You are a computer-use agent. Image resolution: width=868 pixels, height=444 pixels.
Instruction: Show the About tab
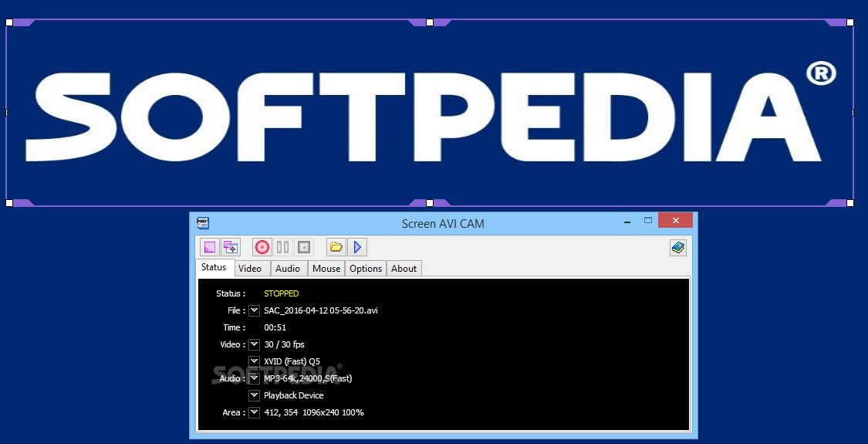404,268
